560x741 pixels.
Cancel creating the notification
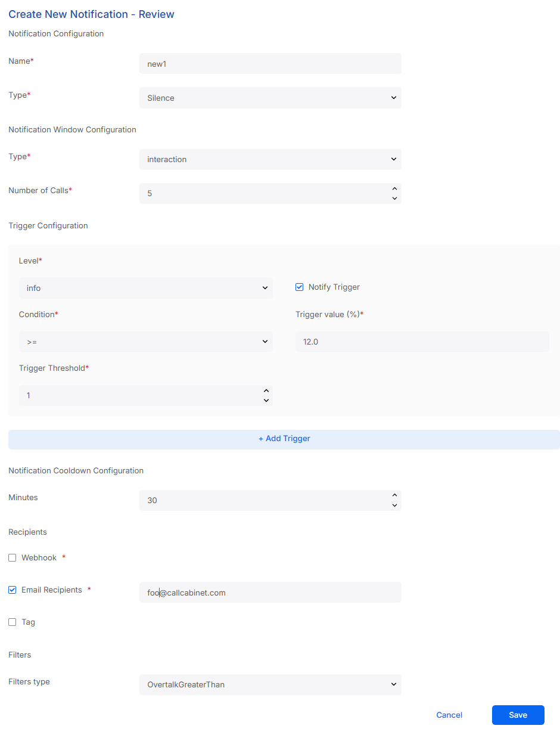tap(449, 715)
